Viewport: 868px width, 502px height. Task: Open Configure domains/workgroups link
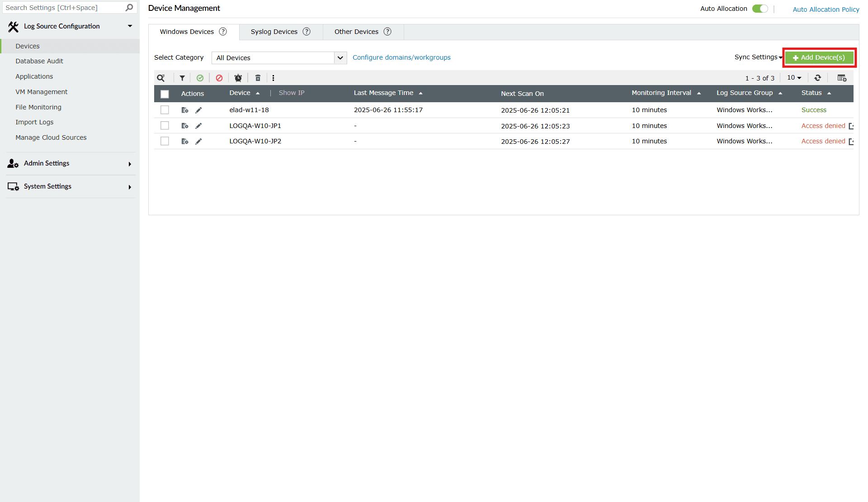point(401,57)
